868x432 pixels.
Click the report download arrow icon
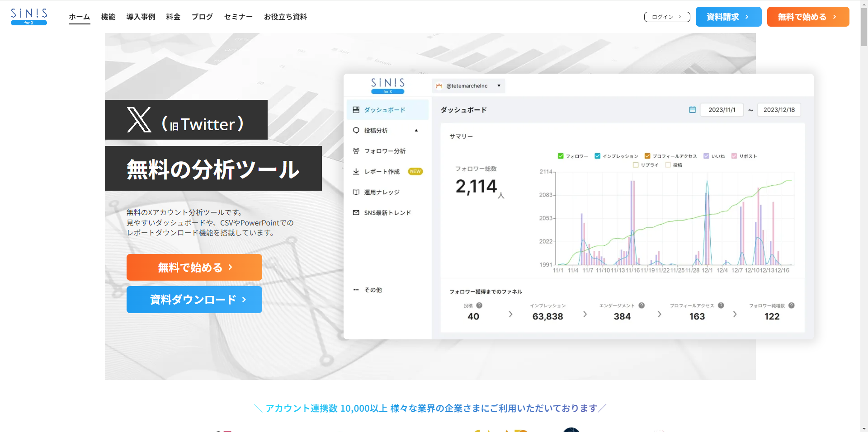pos(356,171)
